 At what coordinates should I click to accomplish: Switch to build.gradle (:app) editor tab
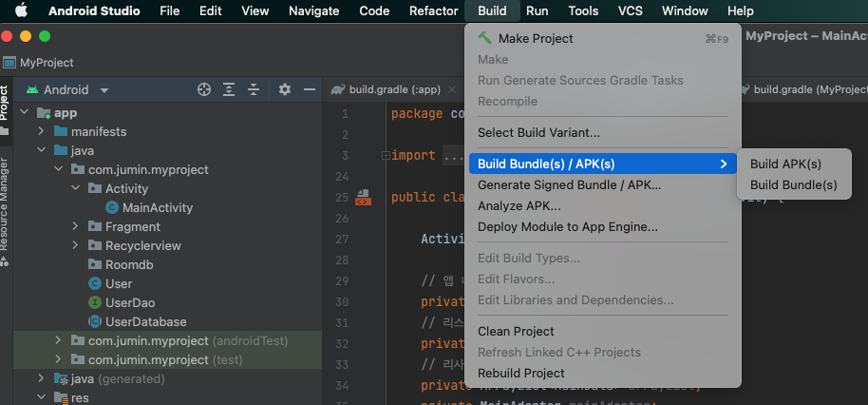tap(394, 89)
